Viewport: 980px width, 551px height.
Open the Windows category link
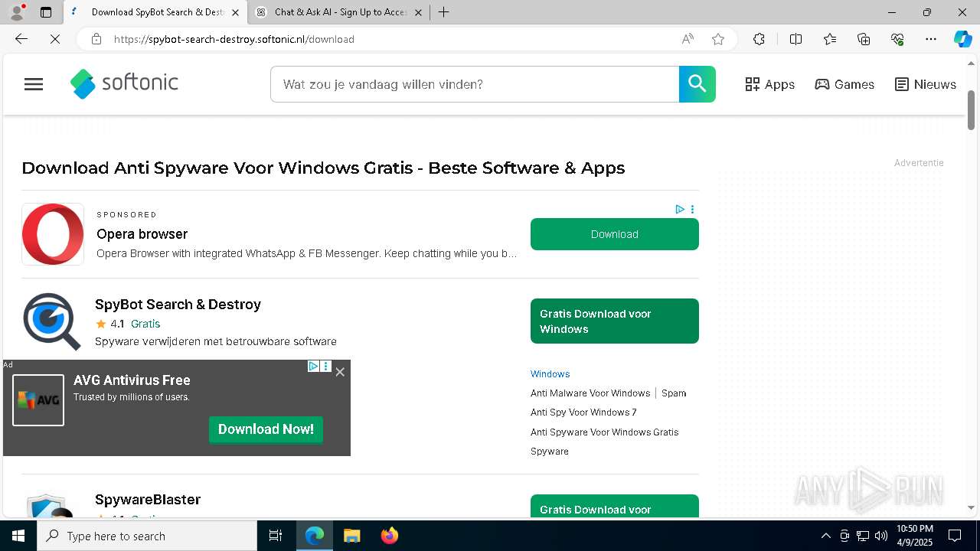(x=550, y=374)
